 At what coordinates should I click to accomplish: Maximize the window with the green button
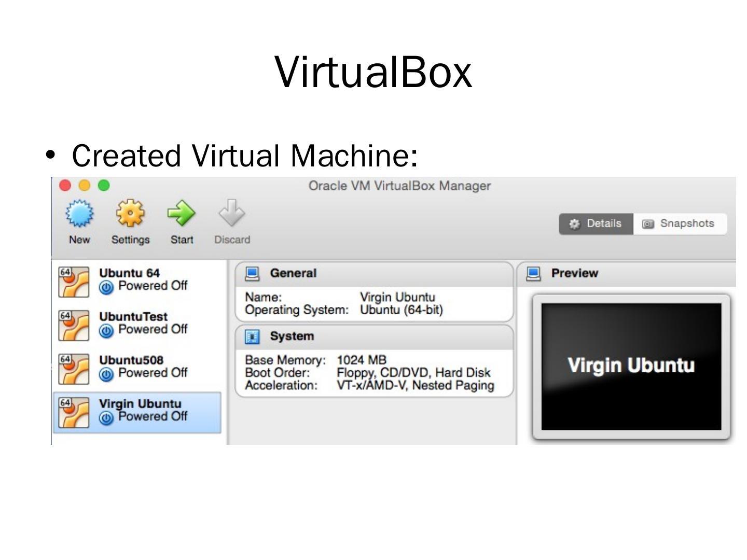click(104, 186)
